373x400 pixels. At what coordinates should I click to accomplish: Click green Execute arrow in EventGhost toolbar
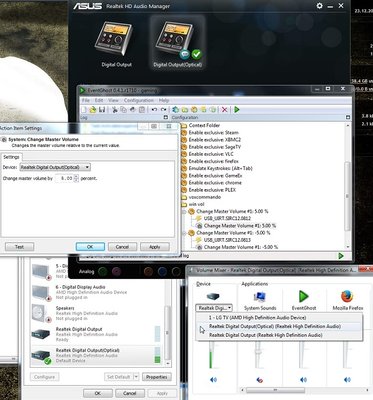coord(237,110)
